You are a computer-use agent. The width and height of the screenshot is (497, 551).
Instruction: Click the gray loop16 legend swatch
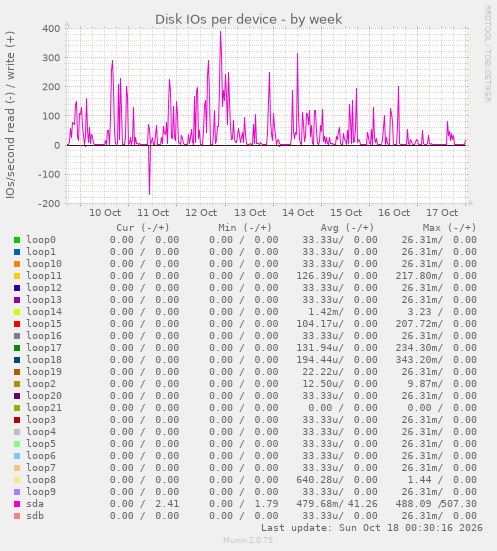tap(17, 336)
